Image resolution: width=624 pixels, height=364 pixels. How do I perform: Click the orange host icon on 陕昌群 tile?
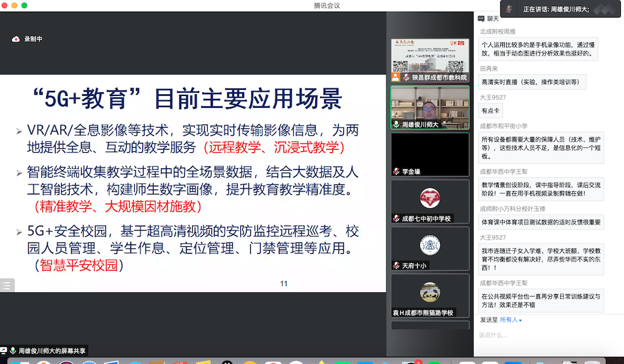click(396, 78)
